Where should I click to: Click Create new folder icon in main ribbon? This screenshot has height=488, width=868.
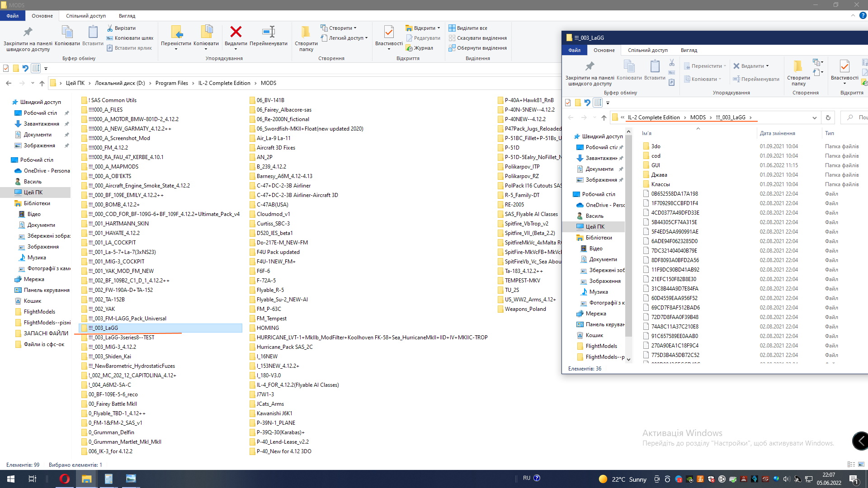coord(306,32)
